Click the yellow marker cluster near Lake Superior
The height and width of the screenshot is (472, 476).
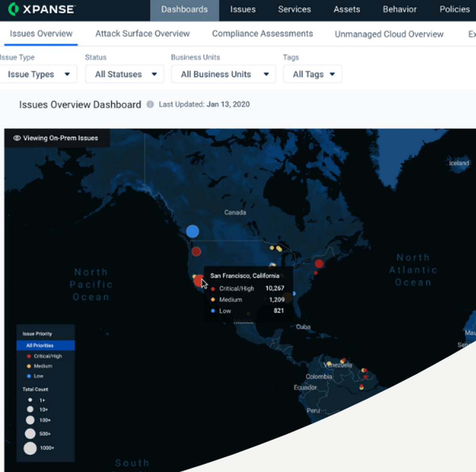[x=276, y=249]
